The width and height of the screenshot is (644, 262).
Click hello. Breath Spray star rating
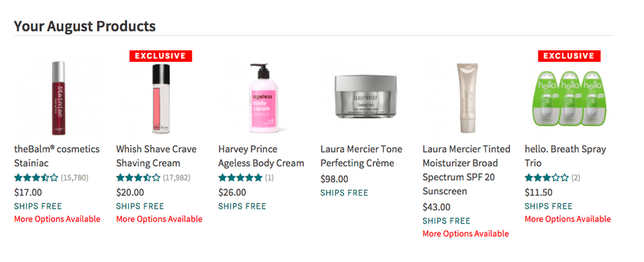click(x=546, y=178)
